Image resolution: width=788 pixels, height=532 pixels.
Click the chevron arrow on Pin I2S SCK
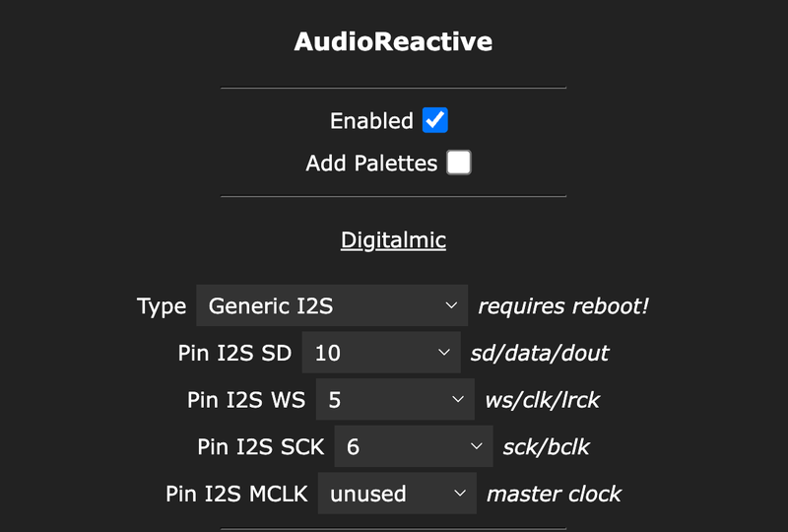(476, 446)
